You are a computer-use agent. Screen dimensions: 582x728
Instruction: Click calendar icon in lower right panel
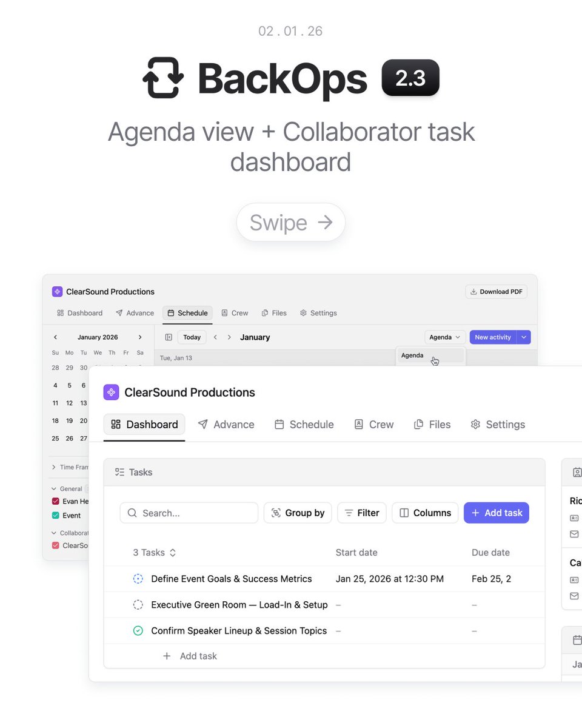coord(577,640)
